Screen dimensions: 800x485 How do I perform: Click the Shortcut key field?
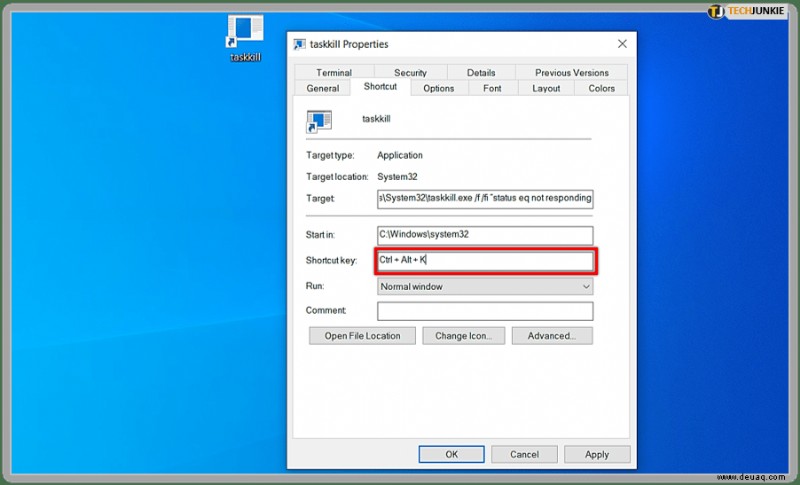[x=485, y=261]
